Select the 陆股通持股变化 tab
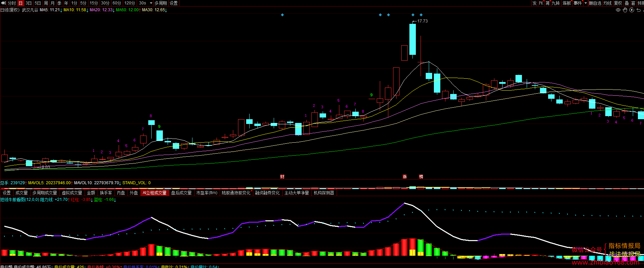Image resolution: width=644 pixels, height=268 pixels. click(x=236, y=193)
